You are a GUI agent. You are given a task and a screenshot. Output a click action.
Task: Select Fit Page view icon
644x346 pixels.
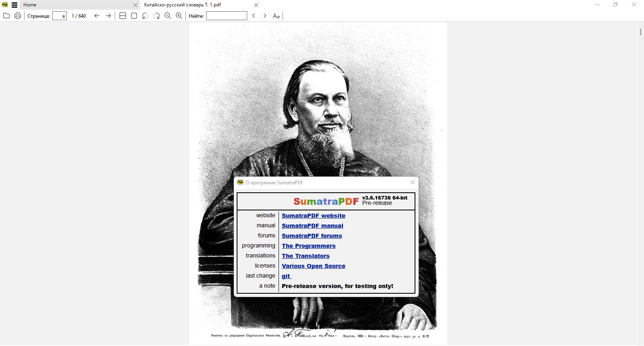point(134,16)
